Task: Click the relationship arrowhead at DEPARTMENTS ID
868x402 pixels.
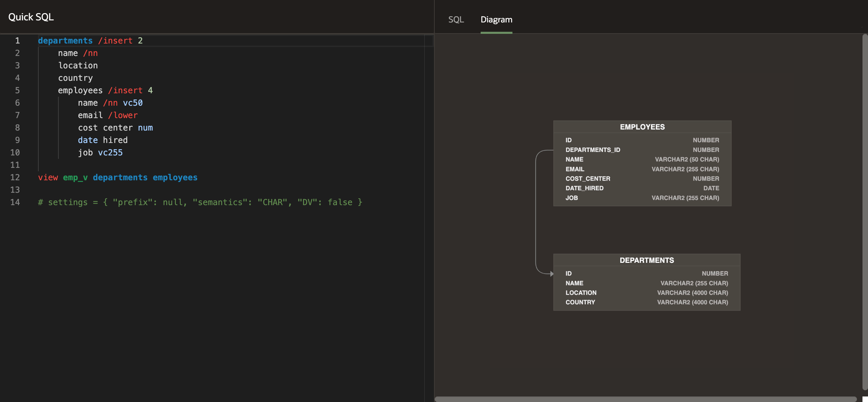Action: pos(551,274)
